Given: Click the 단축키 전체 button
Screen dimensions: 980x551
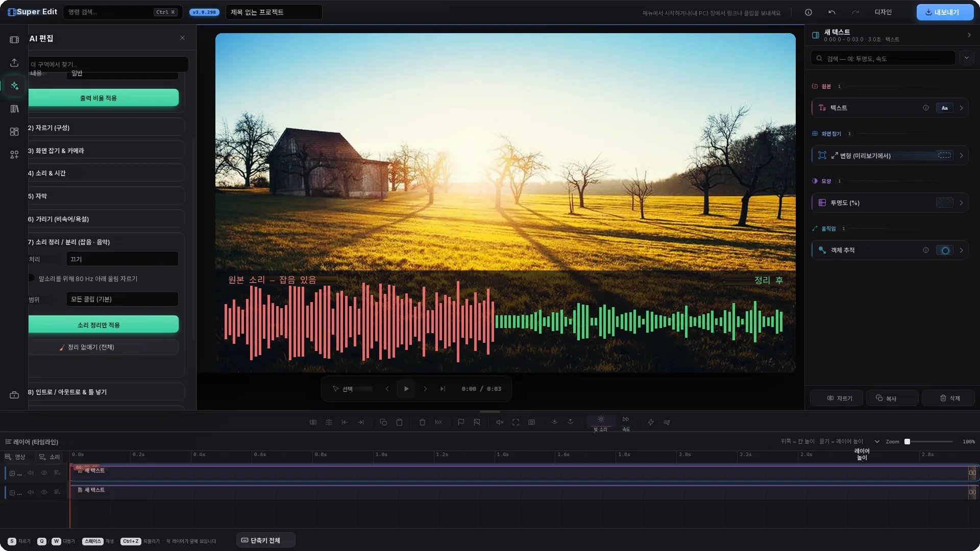Looking at the screenshot, I should tap(265, 540).
